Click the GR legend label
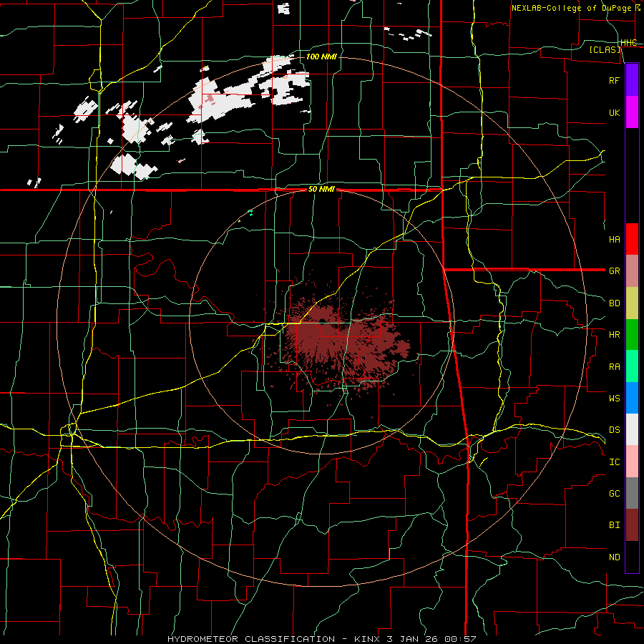This screenshot has width=644, height=644. 614,271
